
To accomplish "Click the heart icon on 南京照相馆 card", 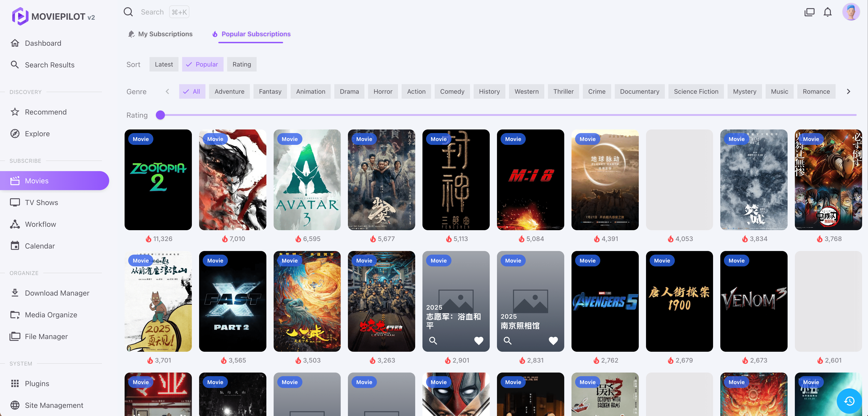I will (x=553, y=341).
